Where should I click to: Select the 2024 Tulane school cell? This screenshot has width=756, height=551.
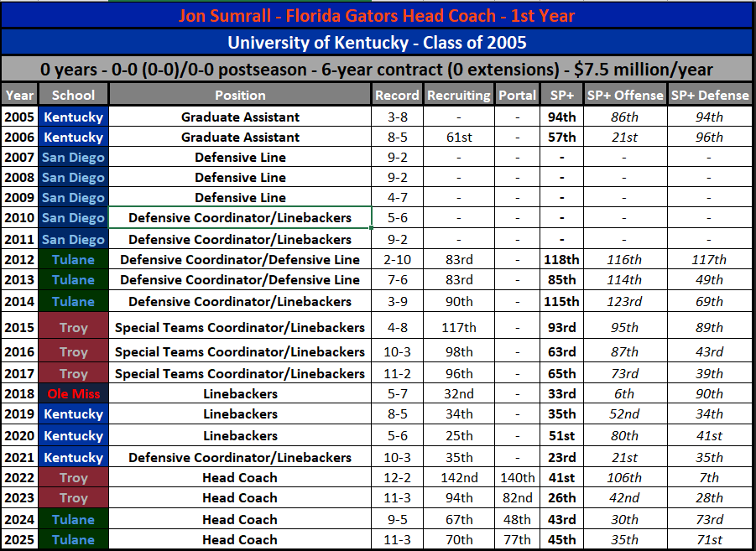click(73, 519)
